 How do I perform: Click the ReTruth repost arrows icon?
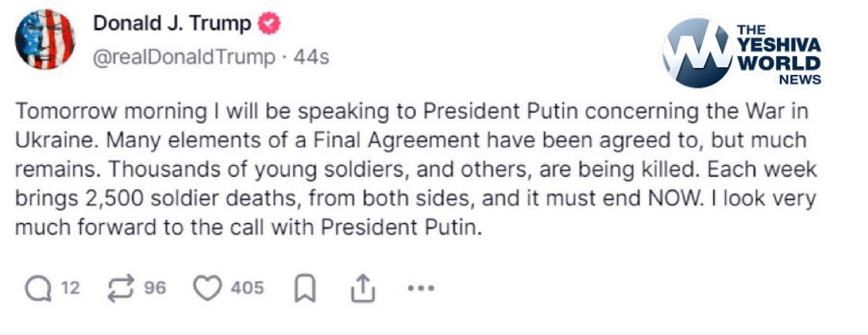click(x=120, y=289)
